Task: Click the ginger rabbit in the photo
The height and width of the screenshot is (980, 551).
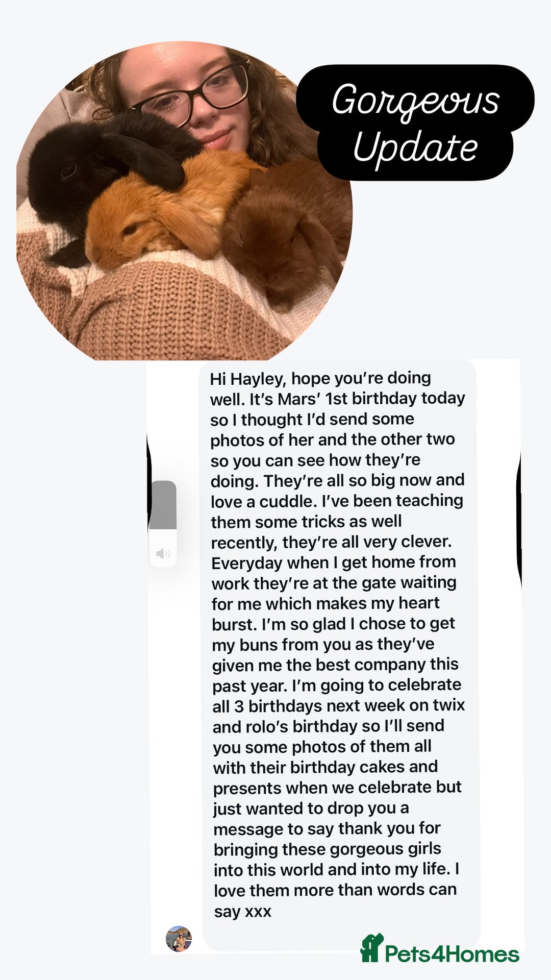Action: [153, 214]
